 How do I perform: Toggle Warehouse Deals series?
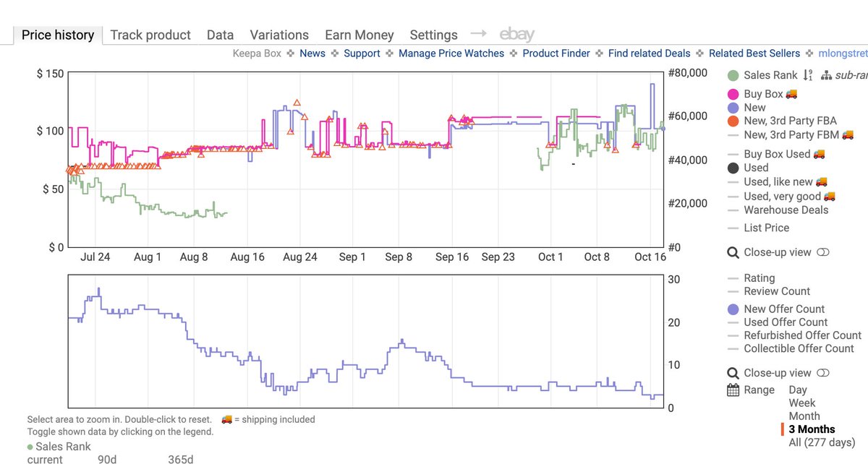pyautogui.click(x=778, y=210)
